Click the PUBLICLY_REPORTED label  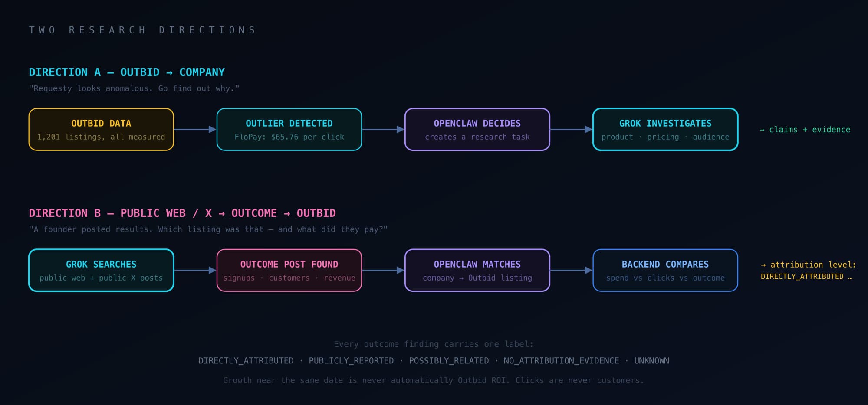(351, 361)
